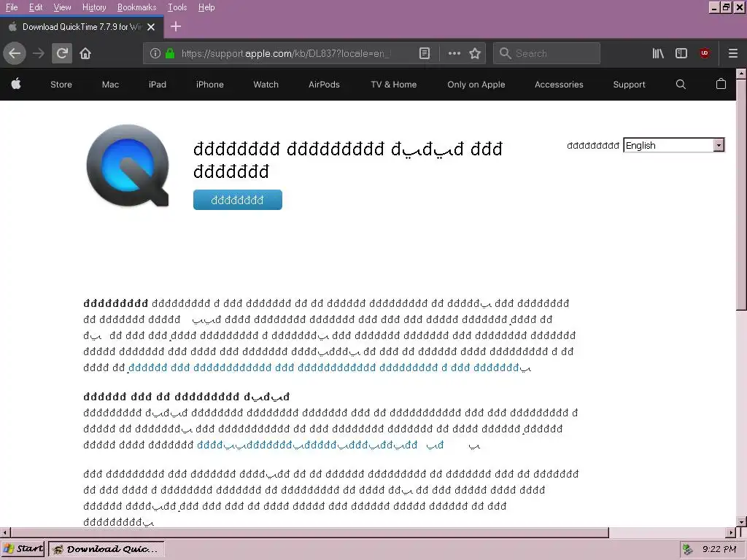Open the English language dropdown
747x560 pixels.
[674, 145]
